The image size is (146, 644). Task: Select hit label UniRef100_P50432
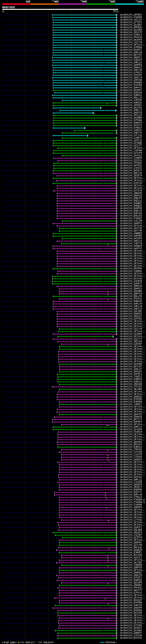131,588
